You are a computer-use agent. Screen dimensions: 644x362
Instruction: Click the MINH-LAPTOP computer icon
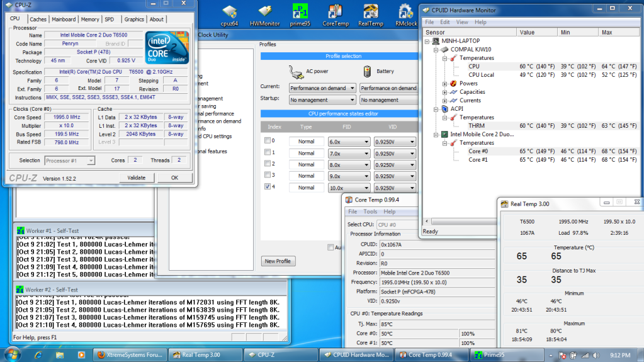436,41
